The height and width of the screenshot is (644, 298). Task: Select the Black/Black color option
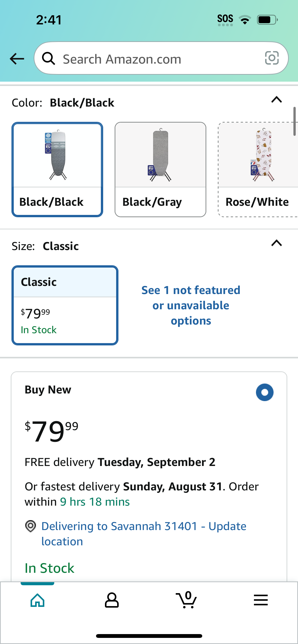pos(57,169)
